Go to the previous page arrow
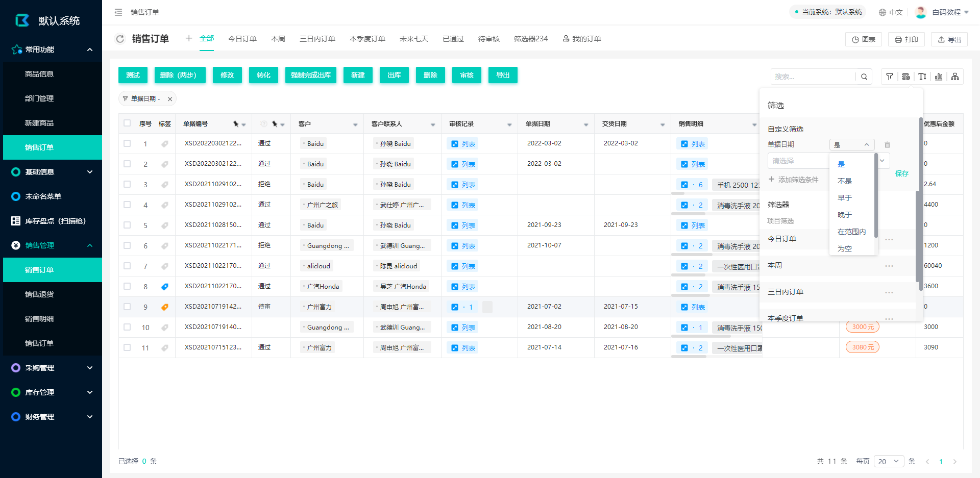Screen dimensions: 980x478 click(x=927, y=462)
